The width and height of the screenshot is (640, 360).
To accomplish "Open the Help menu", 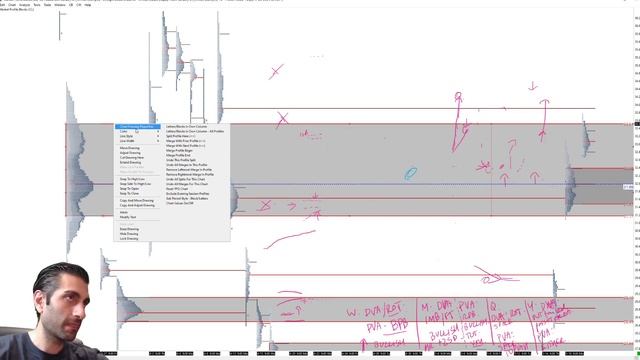I will (88, 5).
